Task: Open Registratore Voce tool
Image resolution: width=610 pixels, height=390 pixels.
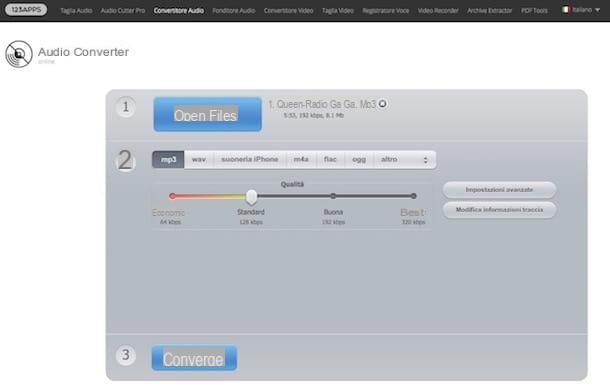Action: pyautogui.click(x=386, y=11)
